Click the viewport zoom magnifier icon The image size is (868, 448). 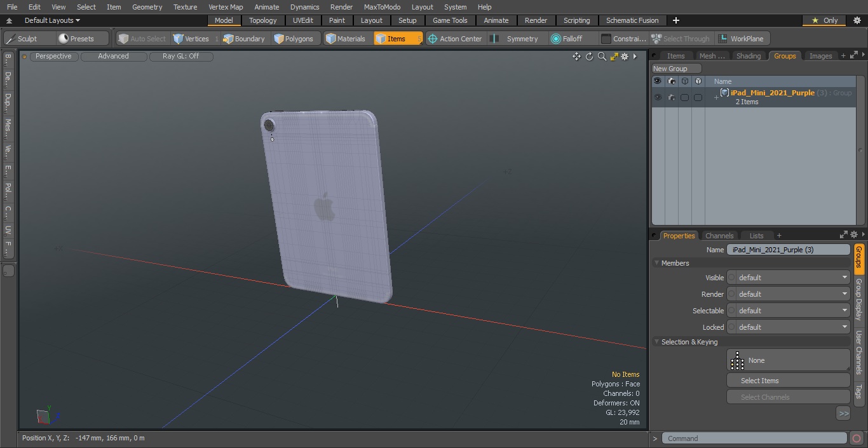[x=602, y=57]
